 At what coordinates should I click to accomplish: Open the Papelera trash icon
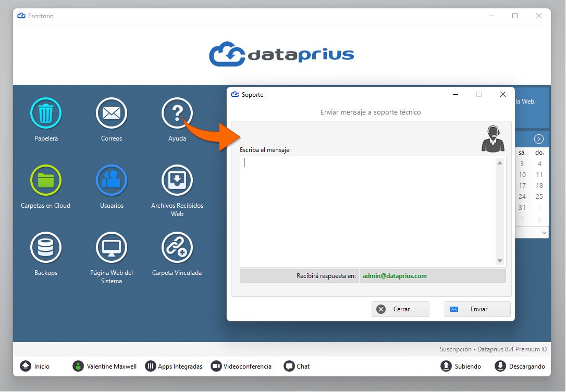pyautogui.click(x=46, y=113)
